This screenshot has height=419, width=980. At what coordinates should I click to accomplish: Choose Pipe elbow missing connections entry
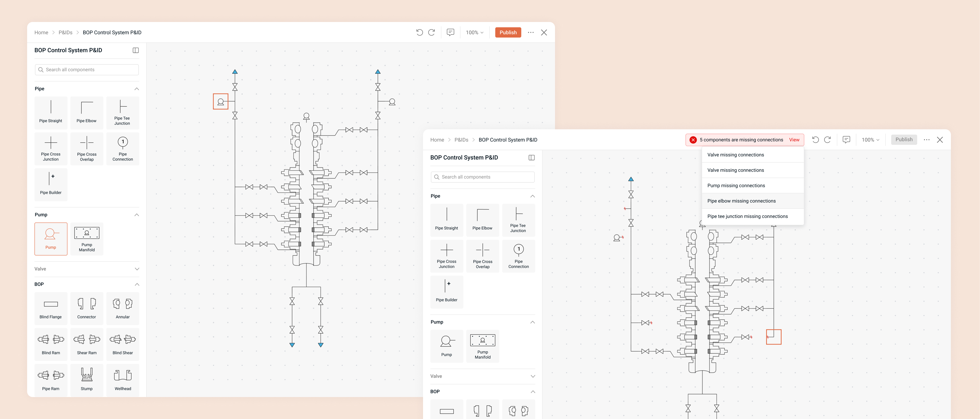pos(752,201)
